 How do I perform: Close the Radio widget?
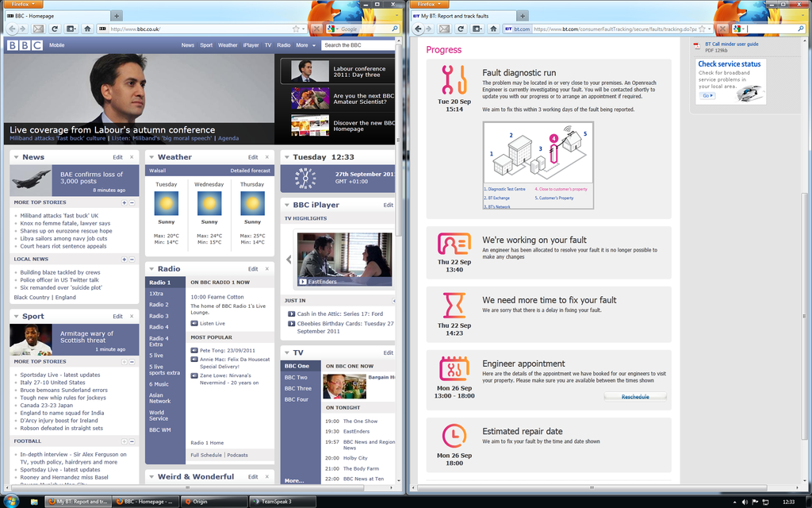pyautogui.click(x=267, y=268)
